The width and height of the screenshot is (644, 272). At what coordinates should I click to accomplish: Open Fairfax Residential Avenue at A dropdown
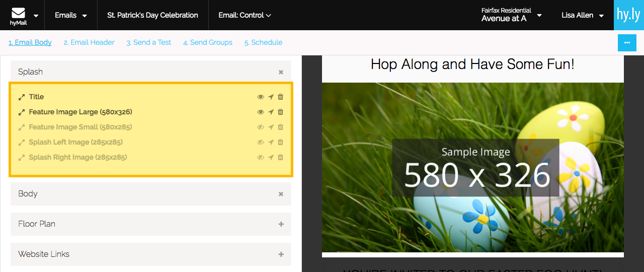(511, 15)
